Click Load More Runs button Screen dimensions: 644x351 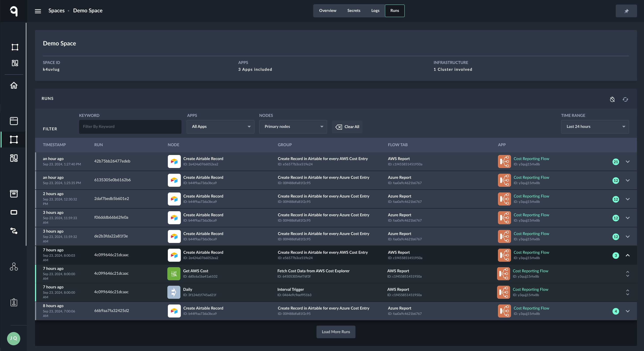pyautogui.click(x=336, y=332)
